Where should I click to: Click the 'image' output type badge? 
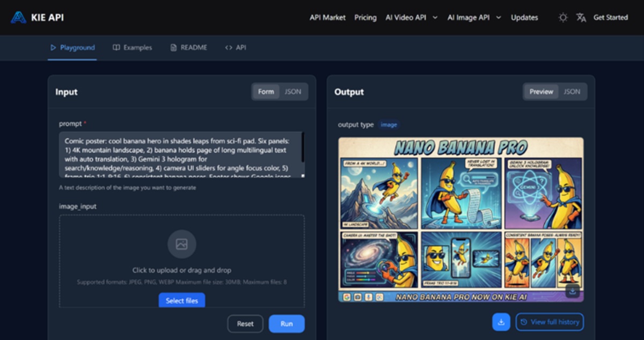389,125
